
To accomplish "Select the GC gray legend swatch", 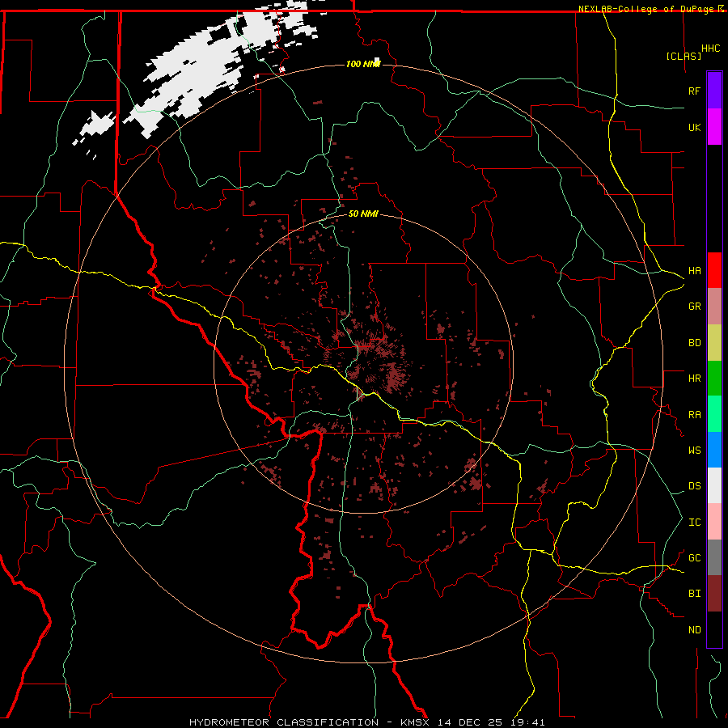I will (x=714, y=557).
